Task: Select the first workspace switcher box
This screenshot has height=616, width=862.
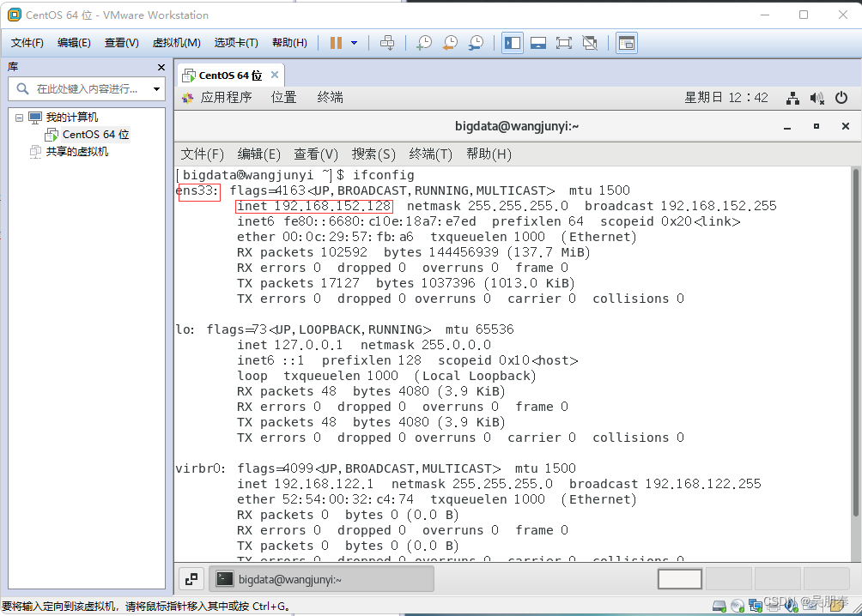Action: [x=679, y=579]
